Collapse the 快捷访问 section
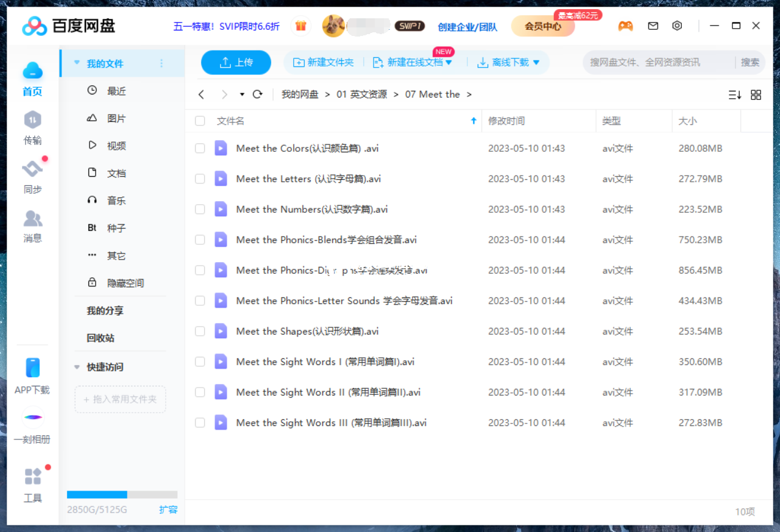Viewport: 780px width, 532px height. pyautogui.click(x=77, y=367)
